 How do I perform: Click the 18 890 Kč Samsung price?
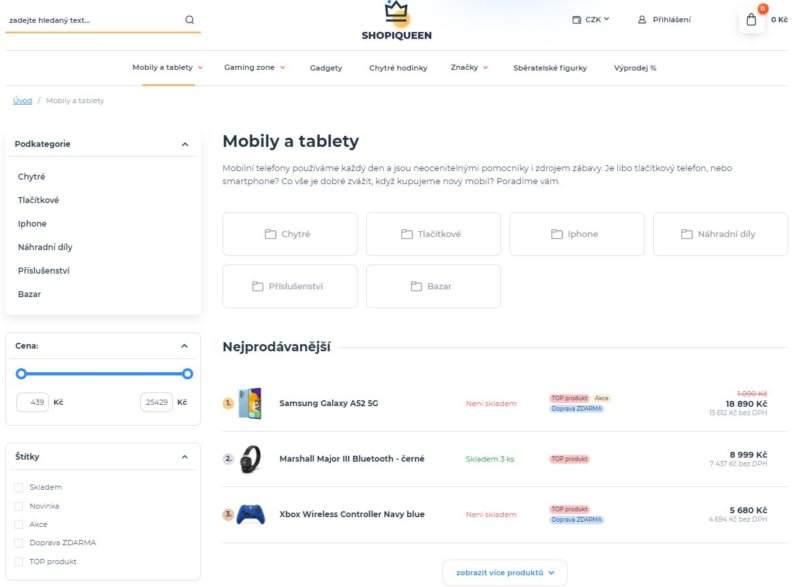point(746,404)
